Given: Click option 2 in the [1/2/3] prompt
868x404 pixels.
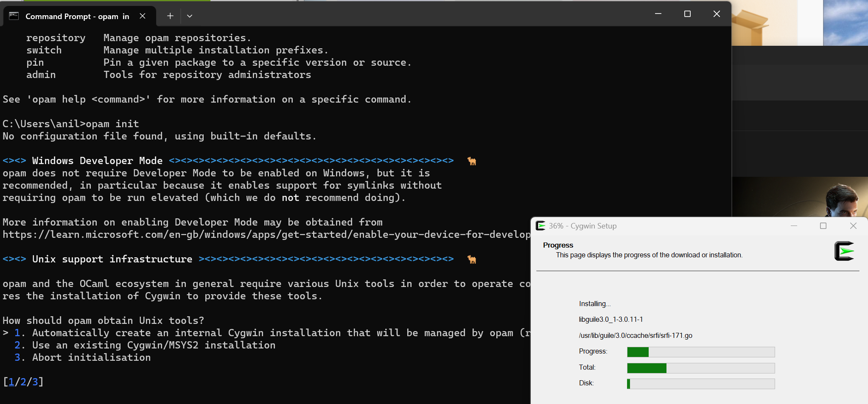Looking at the screenshot, I should [x=23, y=382].
